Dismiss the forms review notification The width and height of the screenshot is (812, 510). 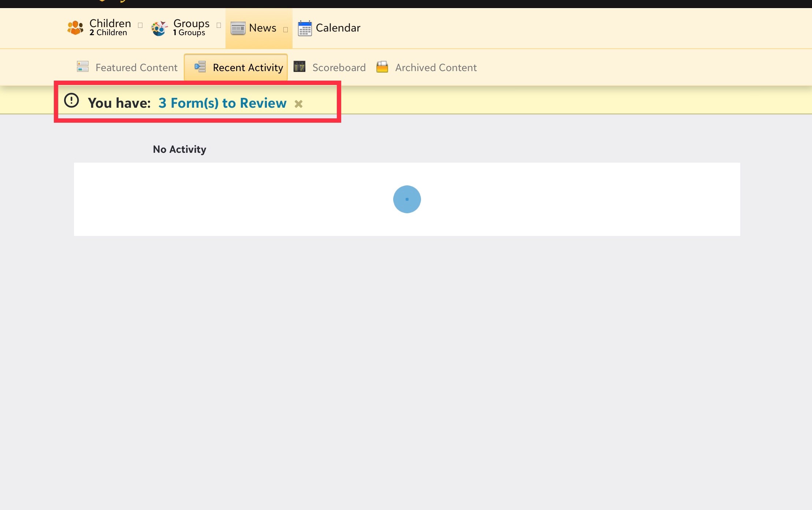point(299,104)
